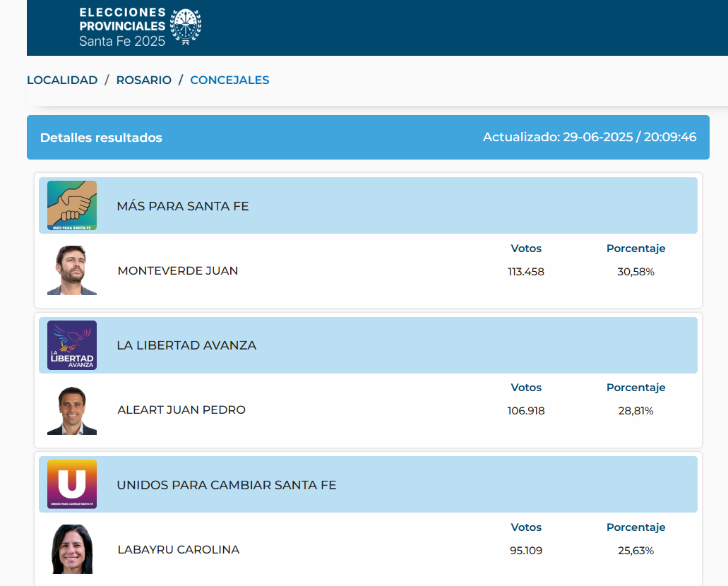
Task: Click the Más Para Santa Fe handshake logo
Action: coord(72,205)
